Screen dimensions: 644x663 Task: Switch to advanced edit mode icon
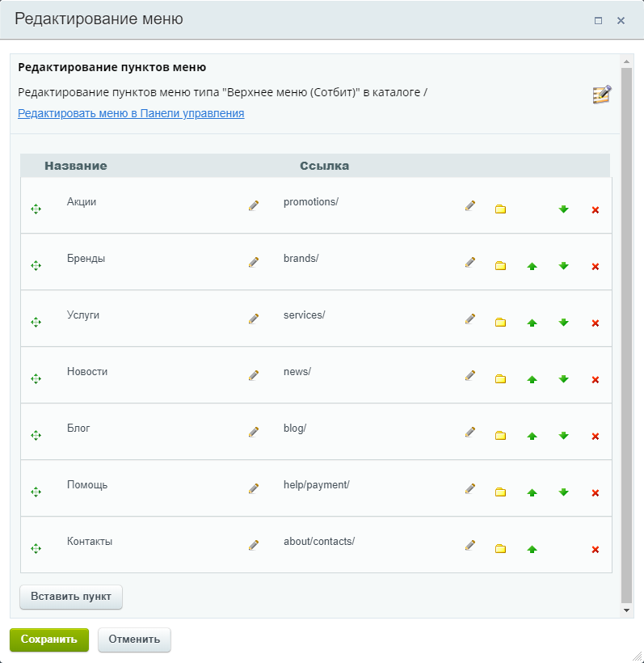pos(602,95)
